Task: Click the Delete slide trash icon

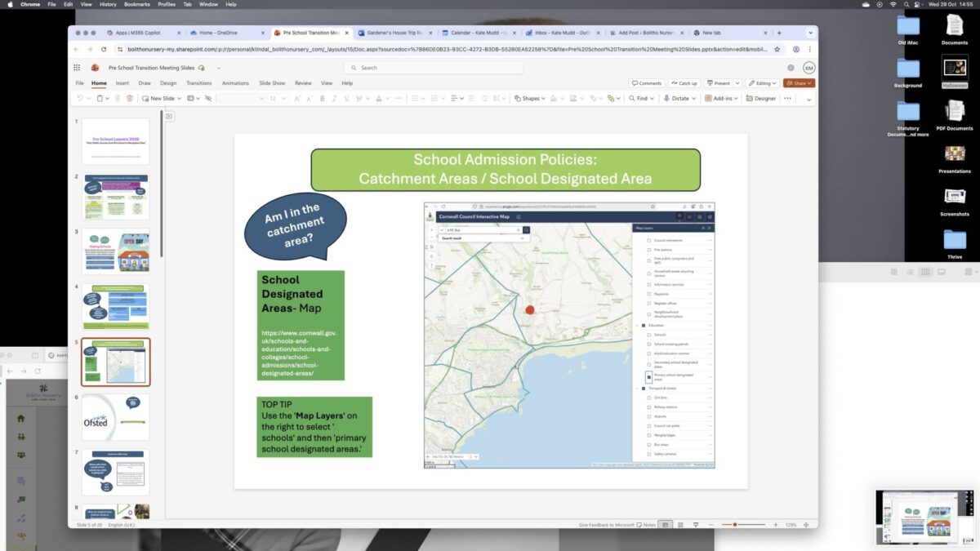Action: [129, 98]
